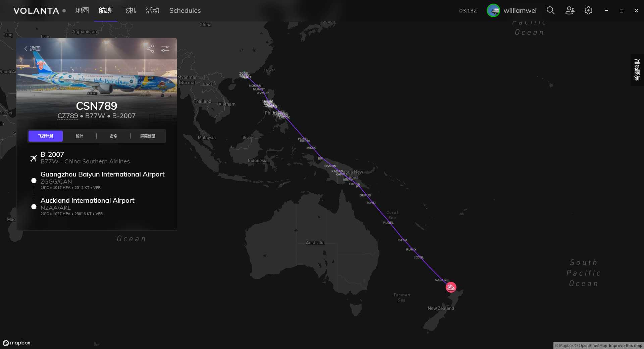Click Auckland International Airport
The height and width of the screenshot is (349, 644).
(x=87, y=200)
